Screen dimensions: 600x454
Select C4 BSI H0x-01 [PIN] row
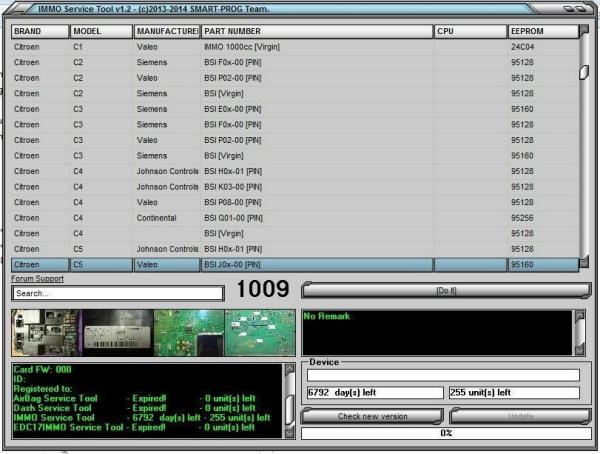tap(295, 171)
